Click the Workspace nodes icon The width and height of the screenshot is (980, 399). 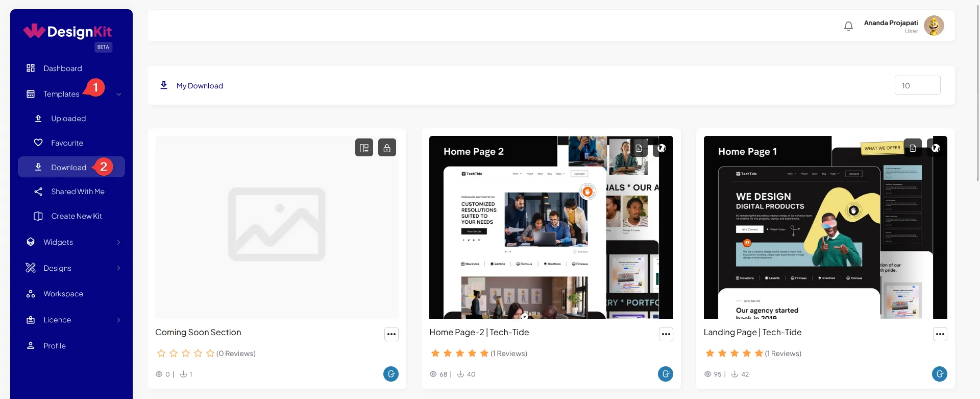click(x=31, y=294)
